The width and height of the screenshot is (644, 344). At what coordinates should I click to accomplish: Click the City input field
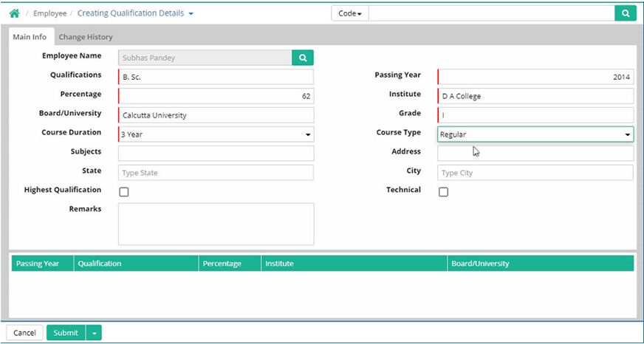[535, 173]
